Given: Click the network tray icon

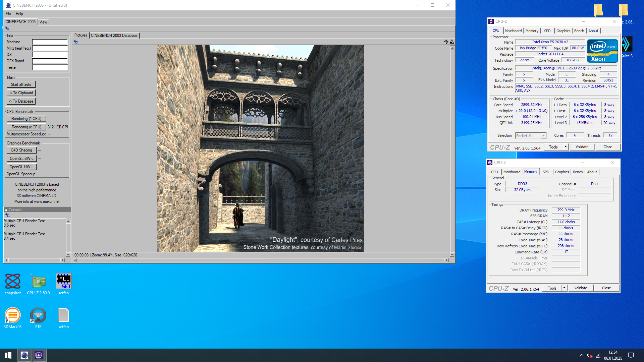Looking at the screenshot, I should pos(598,356).
